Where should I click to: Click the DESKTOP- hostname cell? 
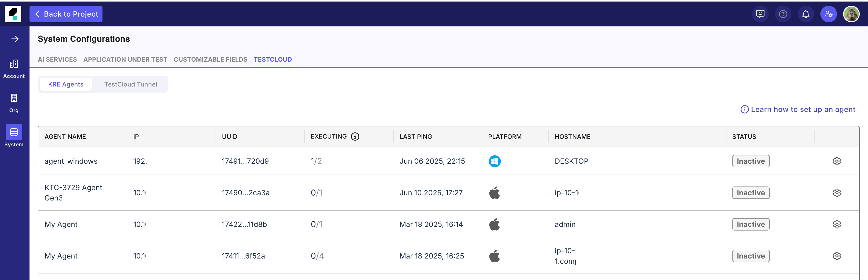(573, 161)
